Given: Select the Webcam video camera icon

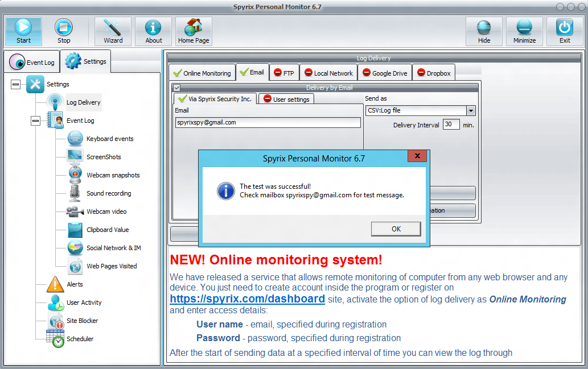Looking at the screenshot, I should pyautogui.click(x=75, y=212).
